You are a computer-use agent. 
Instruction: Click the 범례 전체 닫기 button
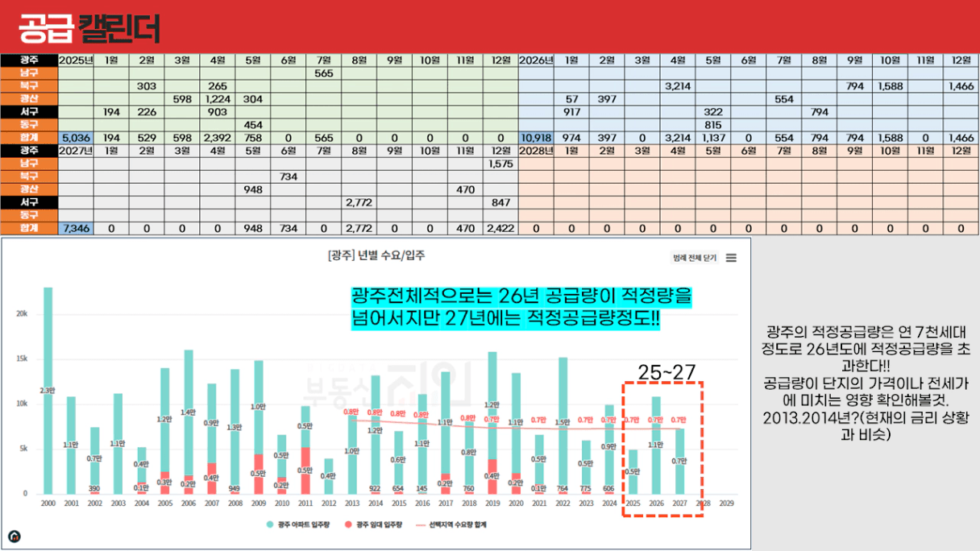[695, 258]
